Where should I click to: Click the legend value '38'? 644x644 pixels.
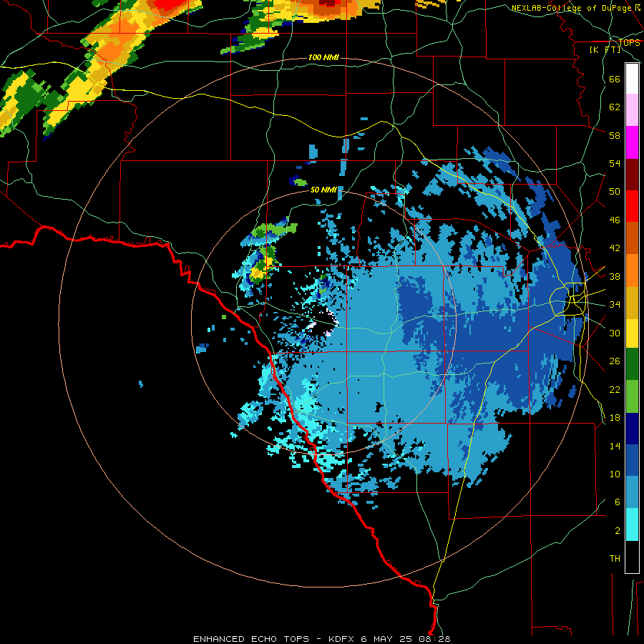[615, 276]
